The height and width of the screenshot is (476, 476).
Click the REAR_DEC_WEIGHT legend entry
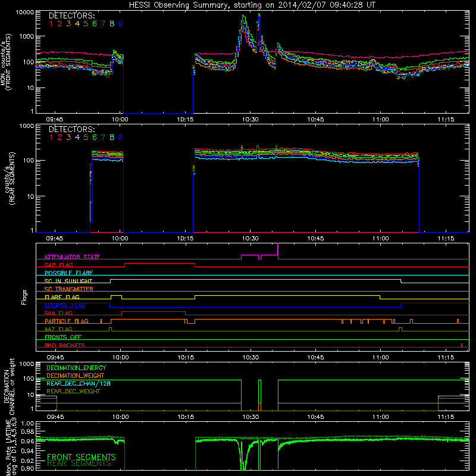point(73,392)
